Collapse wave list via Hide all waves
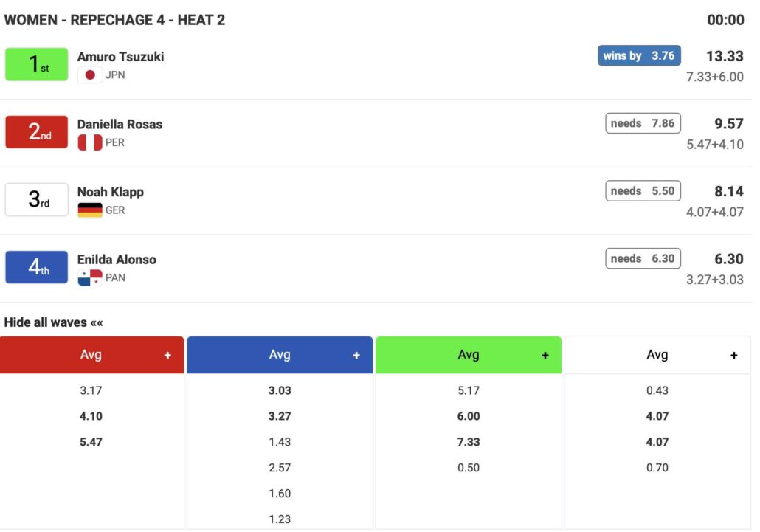Screen dimensions: 760x532 [53, 322]
